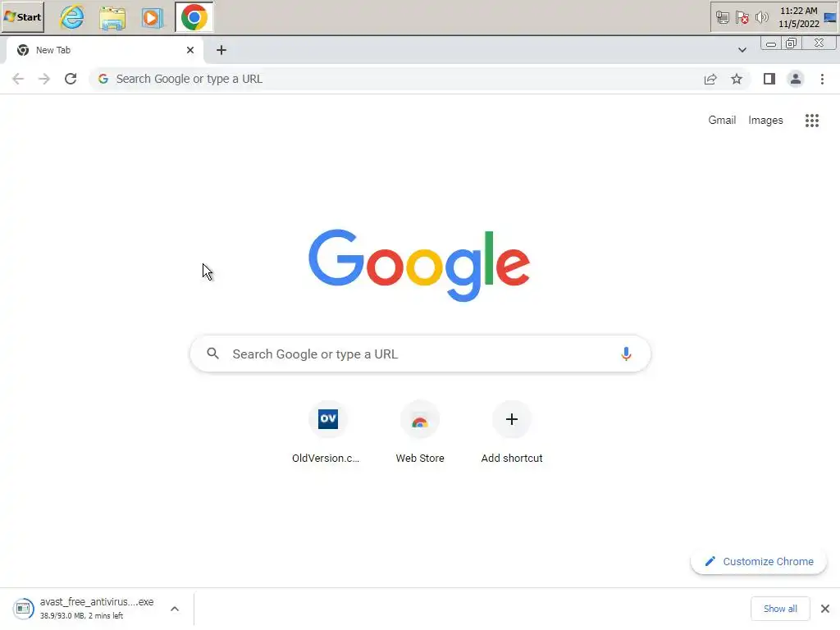This screenshot has width=840, height=630.
Task: Open Customize Chrome button
Action: pyautogui.click(x=759, y=561)
